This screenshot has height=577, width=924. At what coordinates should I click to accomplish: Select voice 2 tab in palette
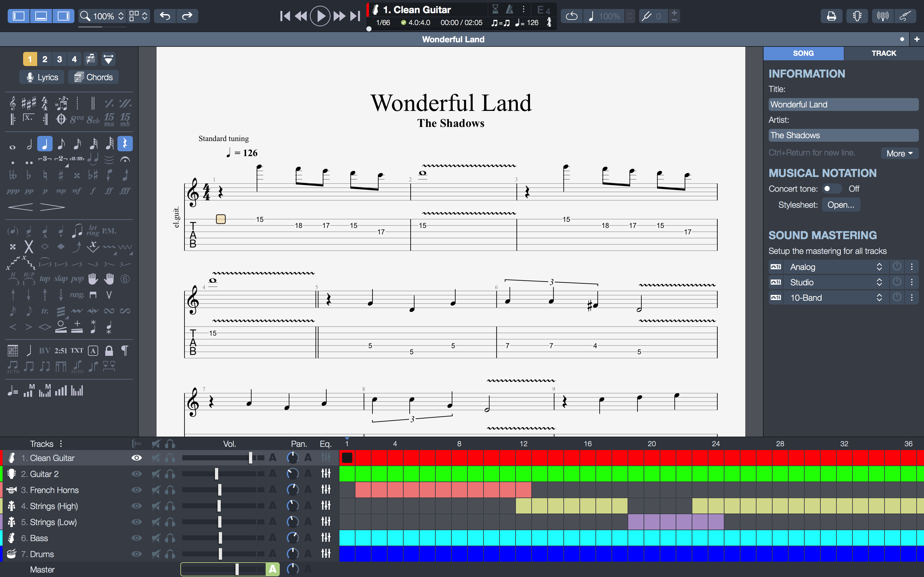[45, 59]
